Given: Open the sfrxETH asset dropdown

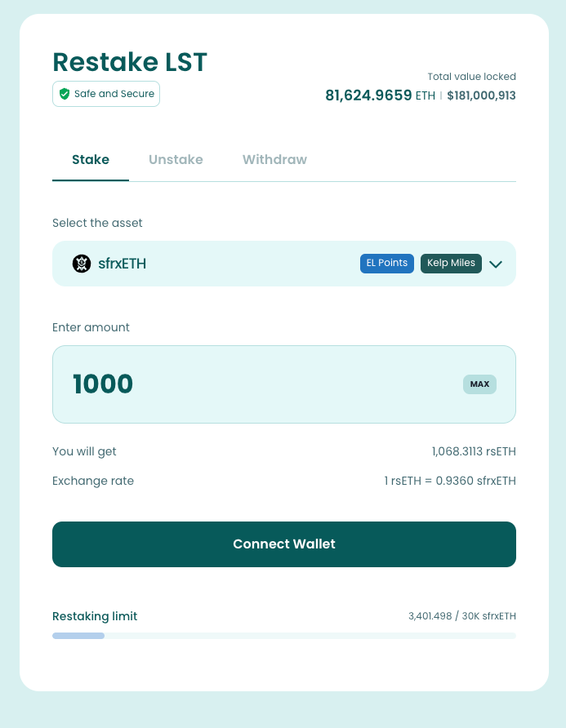Looking at the screenshot, I should pyautogui.click(x=212, y=264).
